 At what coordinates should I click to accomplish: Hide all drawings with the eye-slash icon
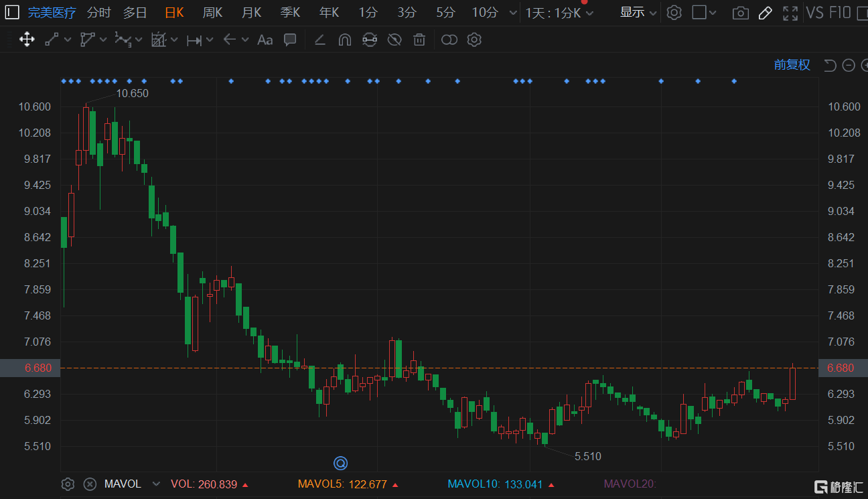coord(394,40)
